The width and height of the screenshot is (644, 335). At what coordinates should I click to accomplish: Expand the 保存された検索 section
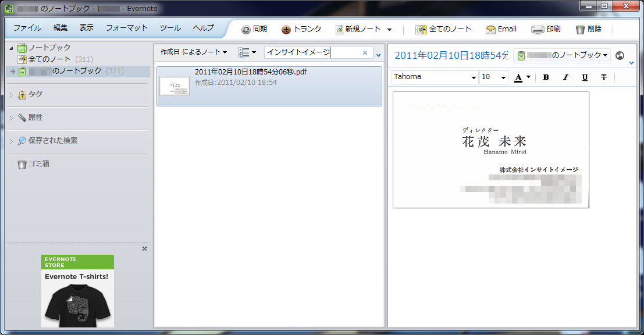[x=11, y=141]
